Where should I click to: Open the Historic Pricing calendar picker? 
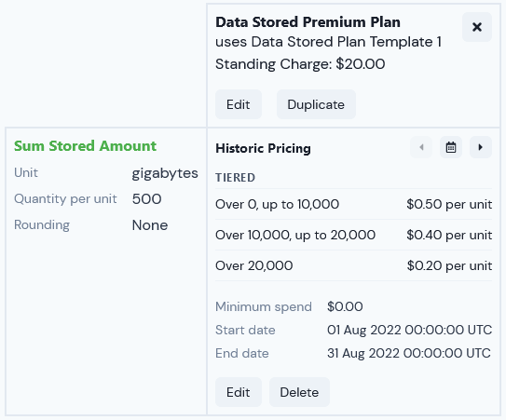[x=451, y=147]
